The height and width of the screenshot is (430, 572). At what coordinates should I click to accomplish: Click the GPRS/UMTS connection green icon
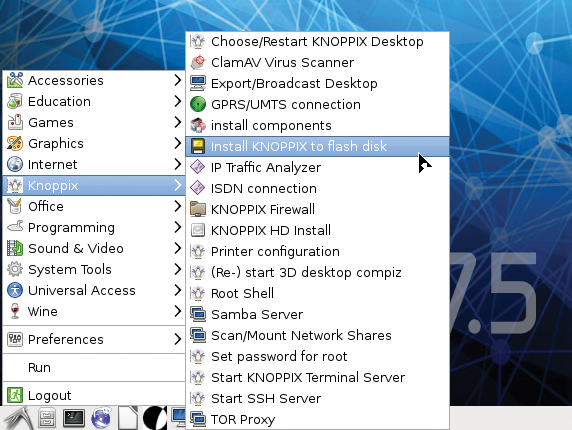[x=198, y=104]
